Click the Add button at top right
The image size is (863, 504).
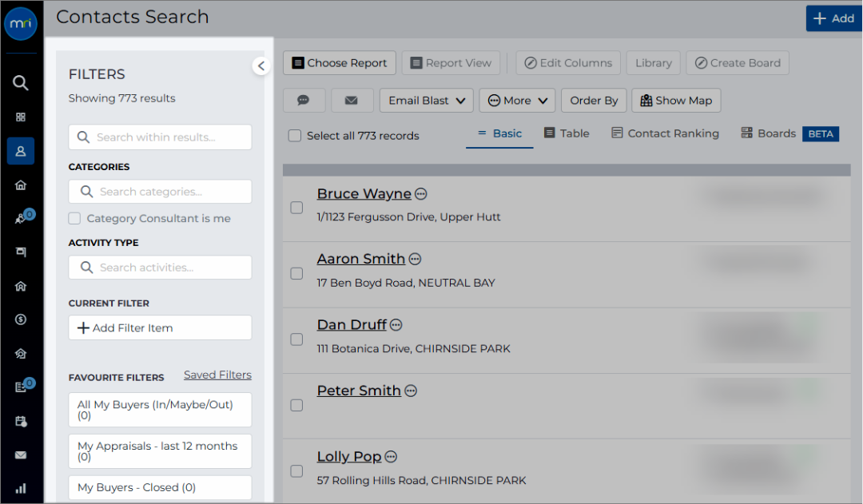tap(833, 18)
